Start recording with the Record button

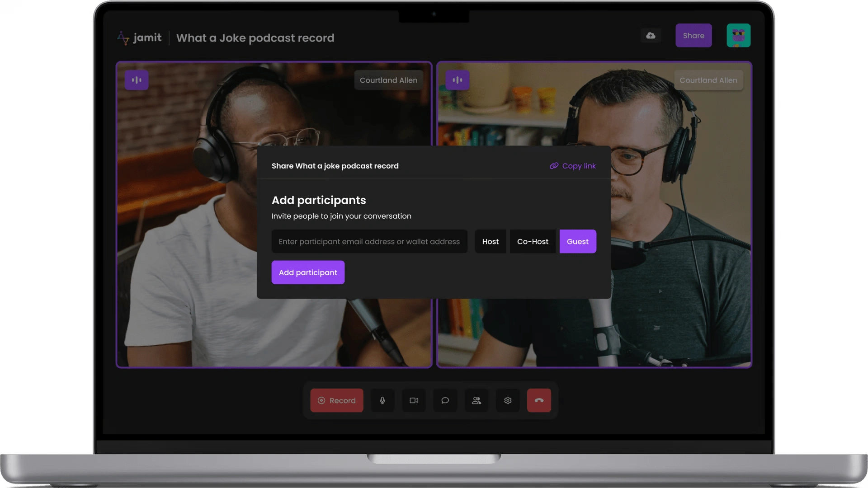coord(337,400)
